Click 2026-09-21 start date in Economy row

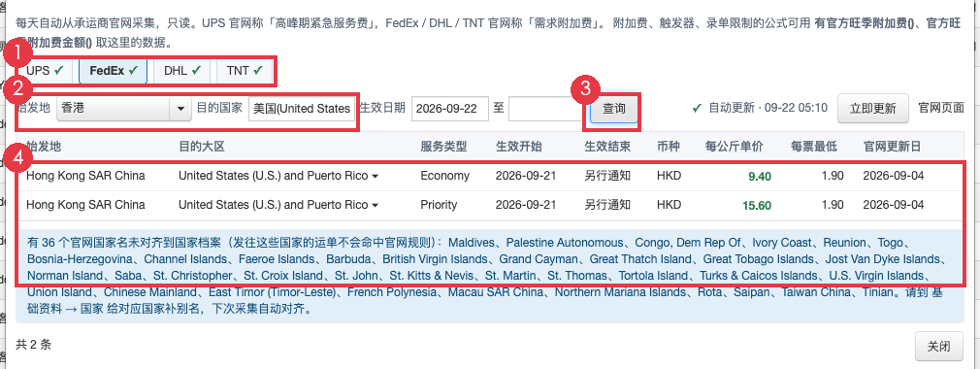(526, 176)
